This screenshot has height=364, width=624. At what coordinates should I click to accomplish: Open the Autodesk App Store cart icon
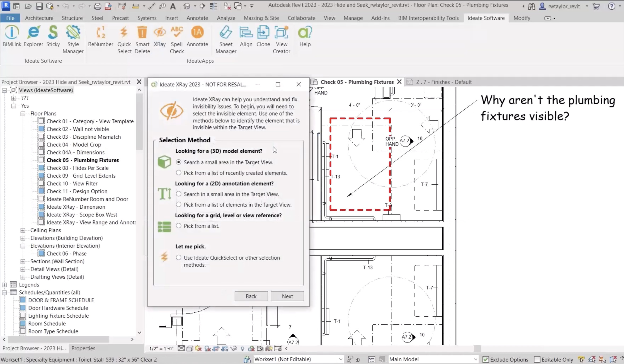tap(596, 6)
